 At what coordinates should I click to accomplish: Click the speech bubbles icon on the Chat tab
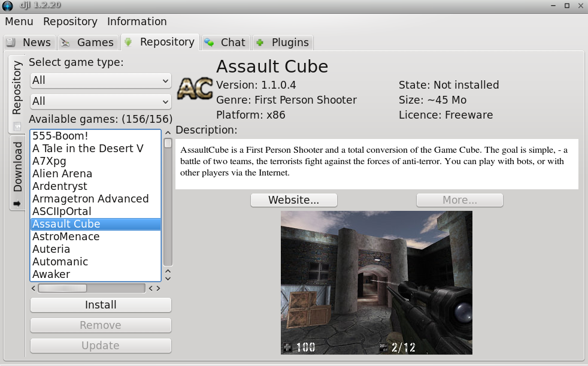click(x=209, y=43)
